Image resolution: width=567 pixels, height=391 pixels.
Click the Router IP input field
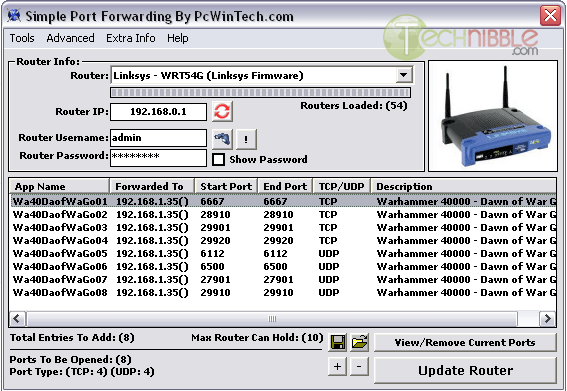158,112
